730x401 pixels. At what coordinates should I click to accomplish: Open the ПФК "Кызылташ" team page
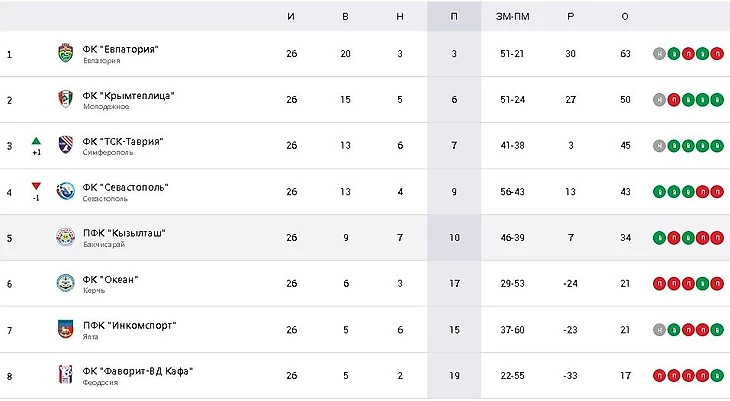(124, 233)
